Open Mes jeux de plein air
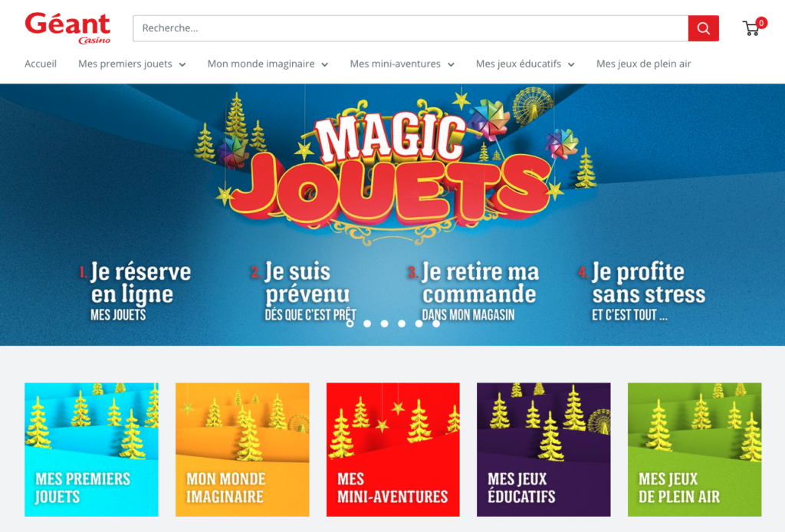This screenshot has width=785, height=532. point(643,64)
